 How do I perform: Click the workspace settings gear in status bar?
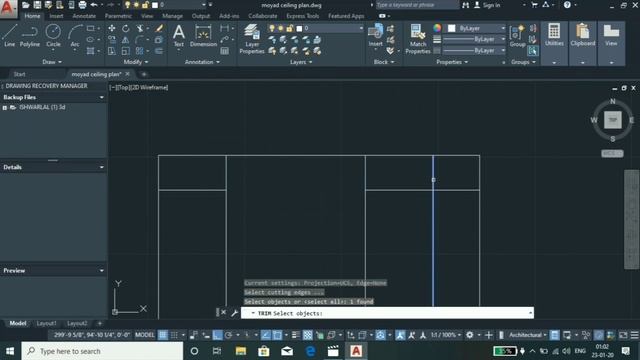tap(470, 335)
